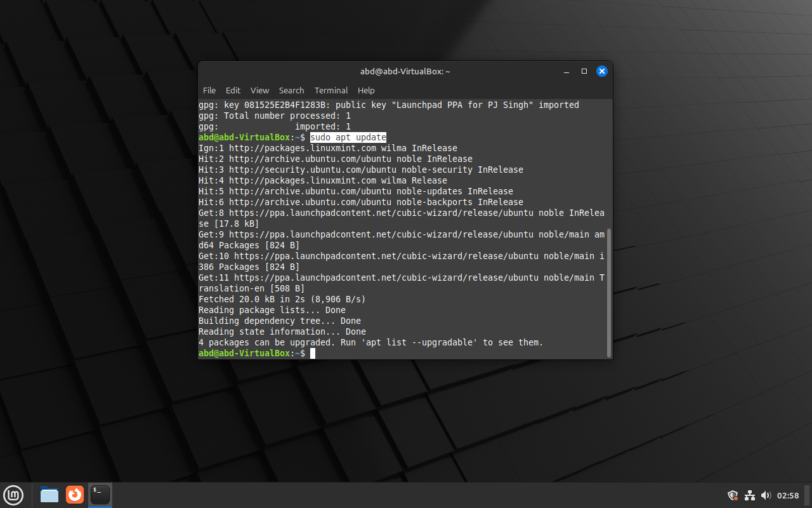Open the network connections tray icon
Image resolution: width=812 pixels, height=508 pixels.
click(x=749, y=495)
